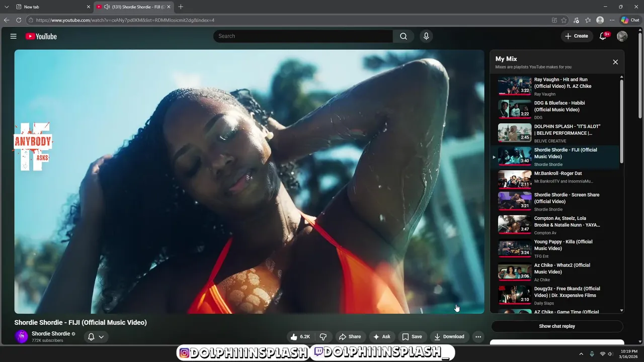Start voice search with the microphone icon

426,36
